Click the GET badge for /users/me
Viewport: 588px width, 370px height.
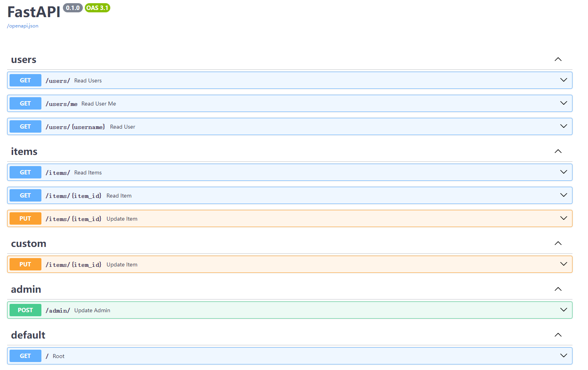point(25,104)
